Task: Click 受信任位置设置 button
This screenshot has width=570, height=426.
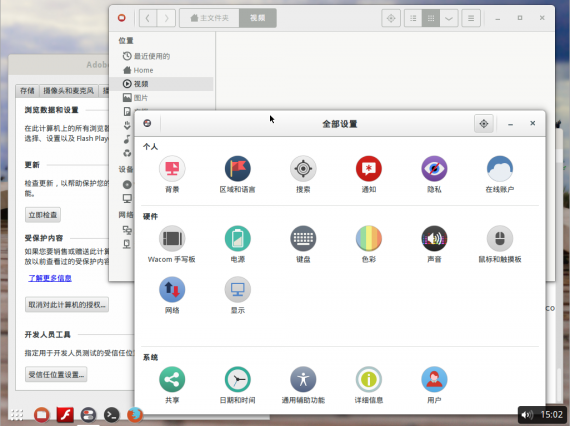Action: [x=56, y=374]
